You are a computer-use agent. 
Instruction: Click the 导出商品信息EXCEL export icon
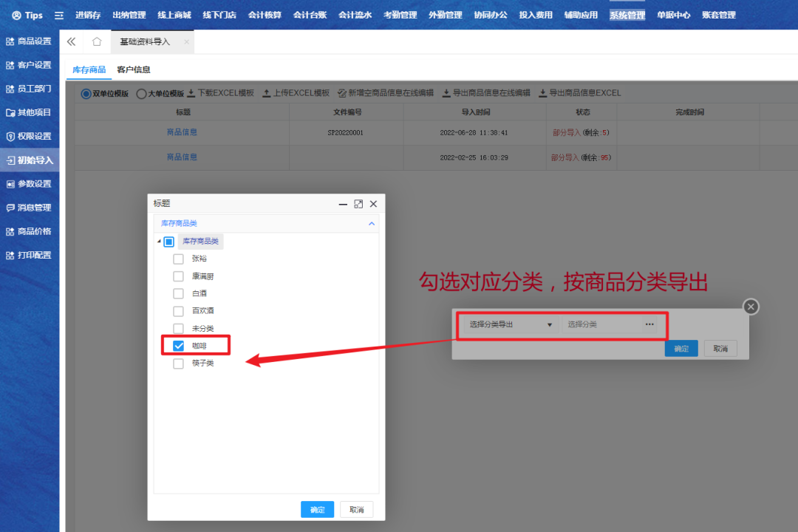pyautogui.click(x=543, y=93)
